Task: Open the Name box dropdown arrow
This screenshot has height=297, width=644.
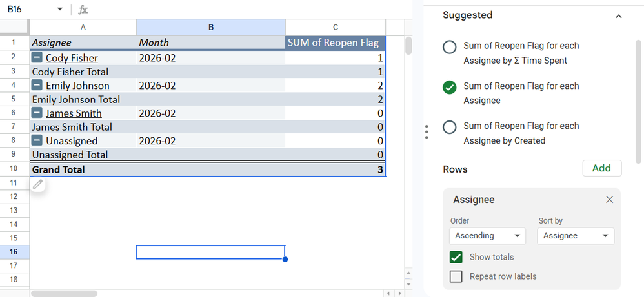Action: click(x=60, y=10)
